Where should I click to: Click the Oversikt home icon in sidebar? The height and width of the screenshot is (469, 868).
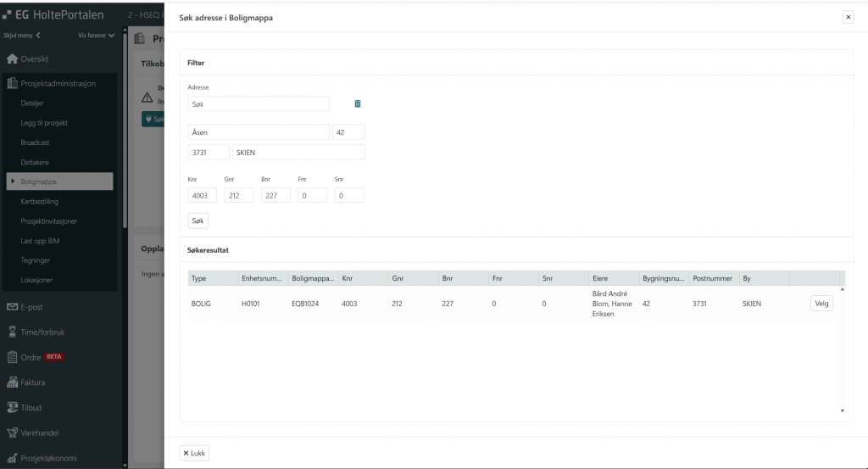pos(12,59)
